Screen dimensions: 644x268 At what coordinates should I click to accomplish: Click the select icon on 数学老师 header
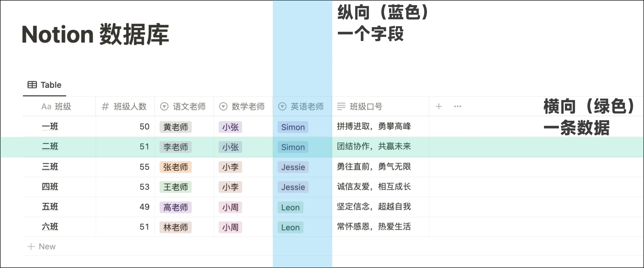[223, 106]
